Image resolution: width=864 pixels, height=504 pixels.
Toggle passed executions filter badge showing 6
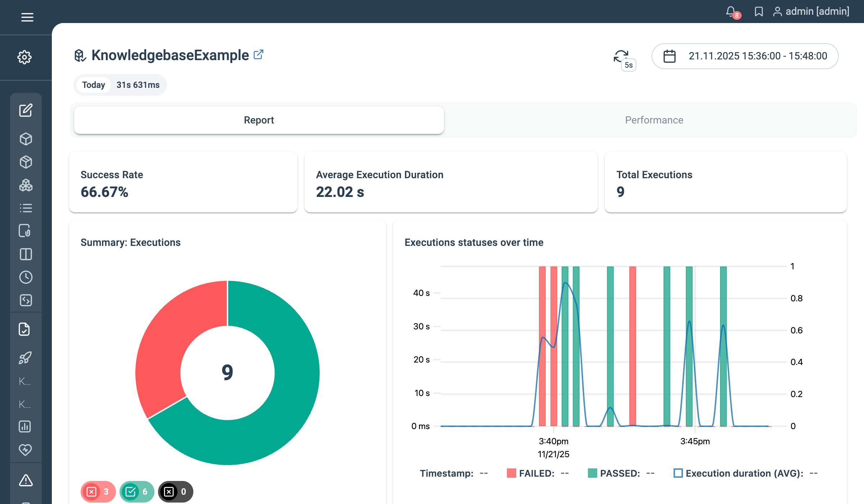(x=137, y=492)
